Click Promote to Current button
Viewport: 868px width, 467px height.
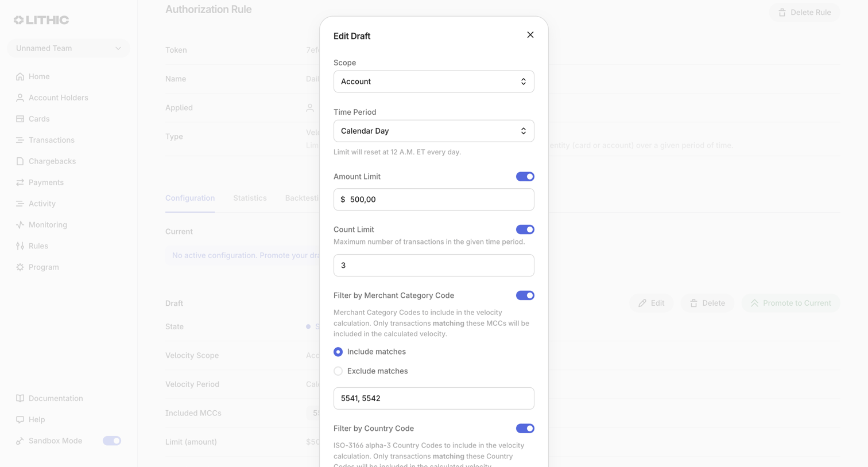pyautogui.click(x=790, y=303)
